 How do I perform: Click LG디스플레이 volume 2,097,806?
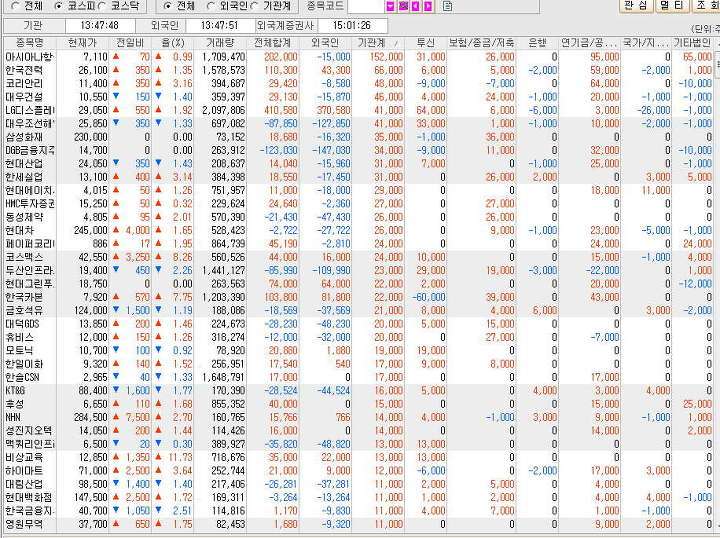224,110
